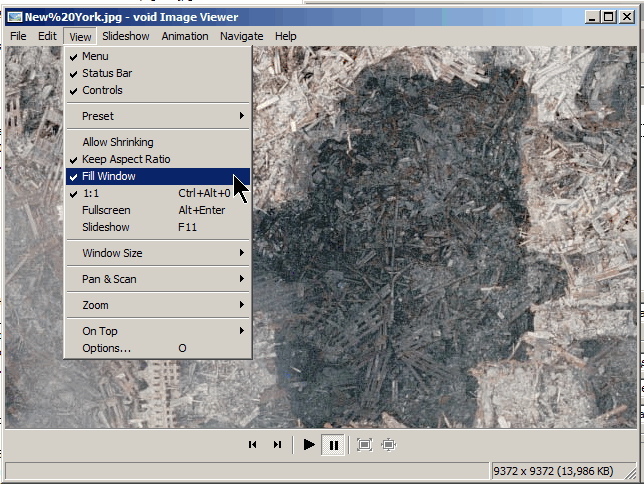Viewport: 644px width, 484px height.
Task: Click the previous image control button
Action: pyautogui.click(x=252, y=445)
